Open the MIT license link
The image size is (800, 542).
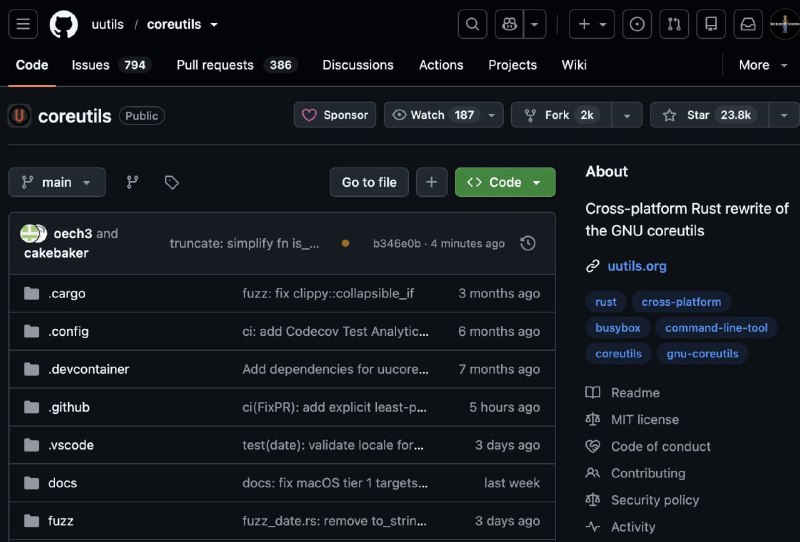pyautogui.click(x=645, y=420)
